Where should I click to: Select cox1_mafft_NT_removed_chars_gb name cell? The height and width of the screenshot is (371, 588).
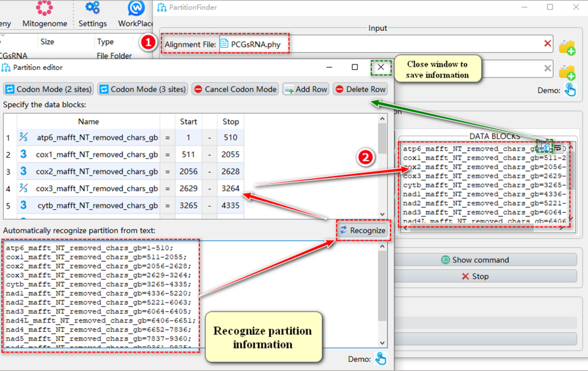point(89,154)
